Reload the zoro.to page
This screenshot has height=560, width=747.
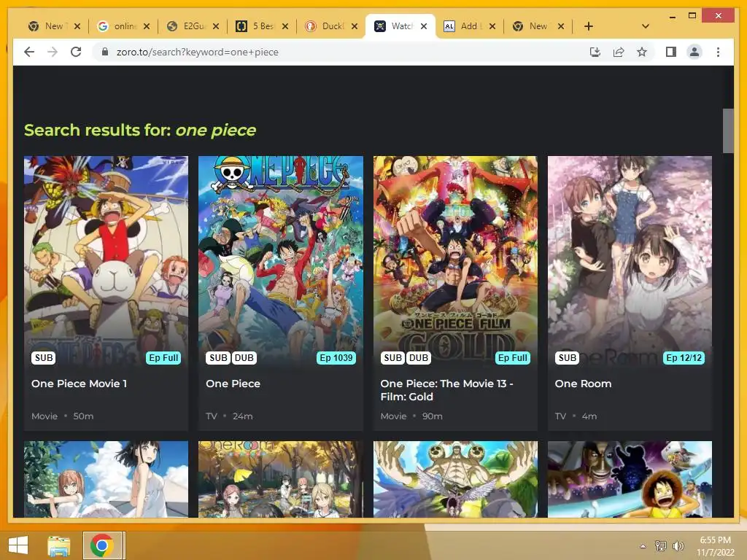(76, 52)
